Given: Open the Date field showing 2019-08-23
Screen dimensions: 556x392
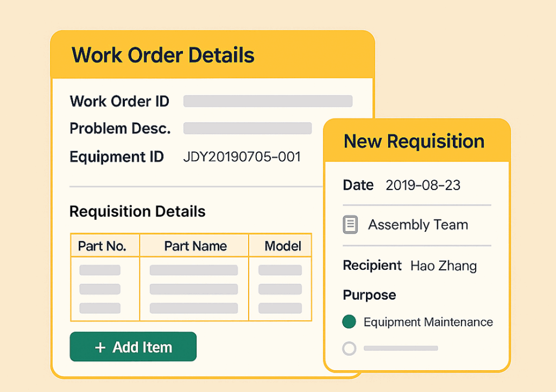Looking at the screenshot, I should click(422, 185).
